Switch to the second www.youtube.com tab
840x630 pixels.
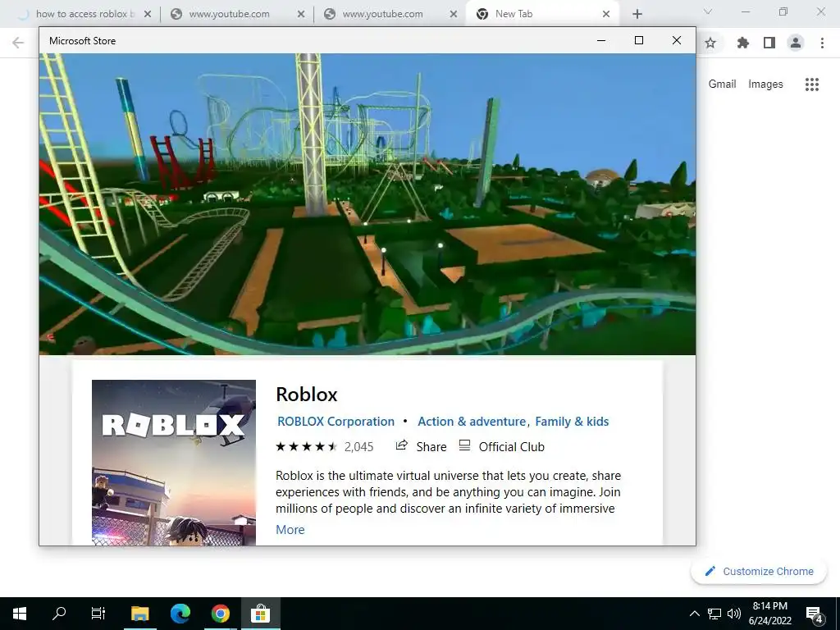[382, 14]
